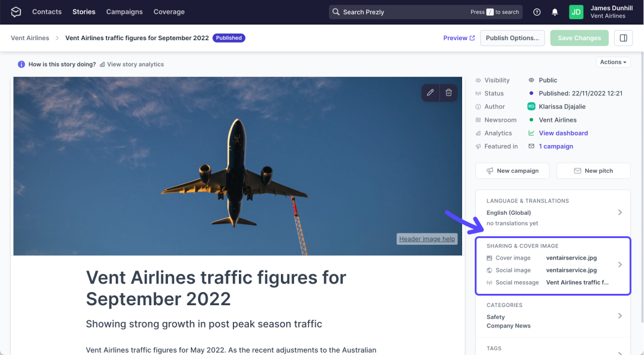Image resolution: width=644 pixels, height=355 pixels.
Task: Click the envelope icon beside 1 campaign
Action: coord(531,146)
